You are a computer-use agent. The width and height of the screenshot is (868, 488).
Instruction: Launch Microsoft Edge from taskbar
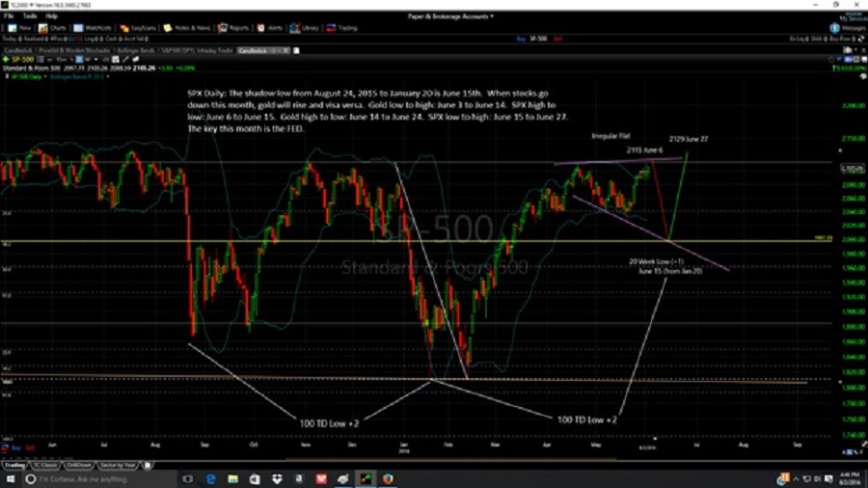[210, 478]
